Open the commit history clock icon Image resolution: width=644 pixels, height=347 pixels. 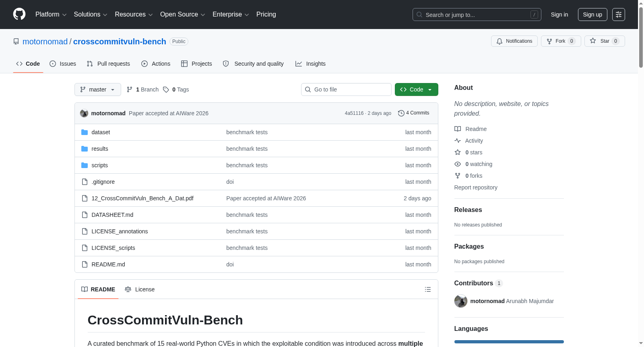pyautogui.click(x=401, y=113)
